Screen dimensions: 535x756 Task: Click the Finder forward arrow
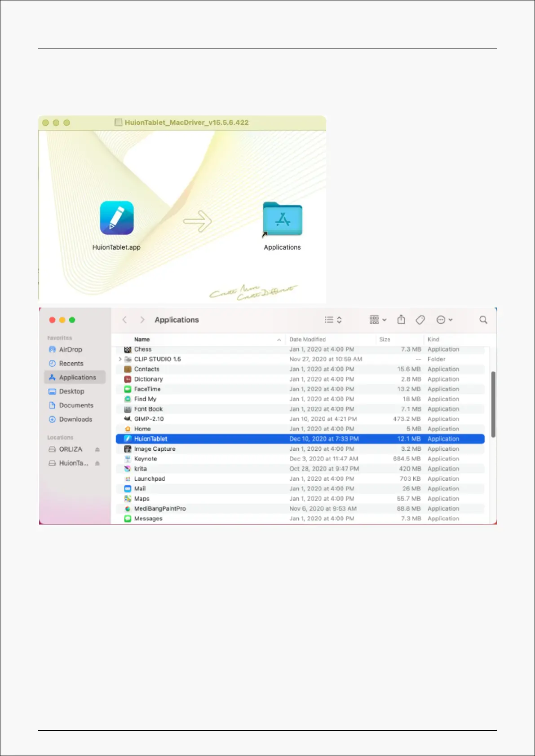tap(142, 320)
